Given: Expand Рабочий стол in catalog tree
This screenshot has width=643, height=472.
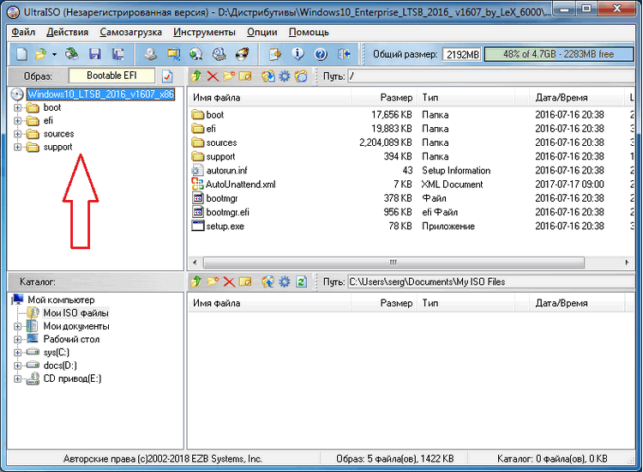Looking at the screenshot, I should coord(17,340).
